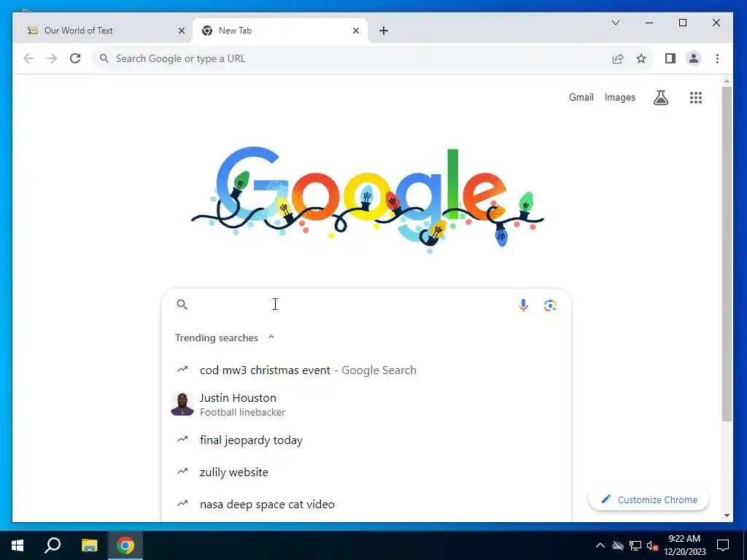Select the New Tab tab

tap(280, 31)
